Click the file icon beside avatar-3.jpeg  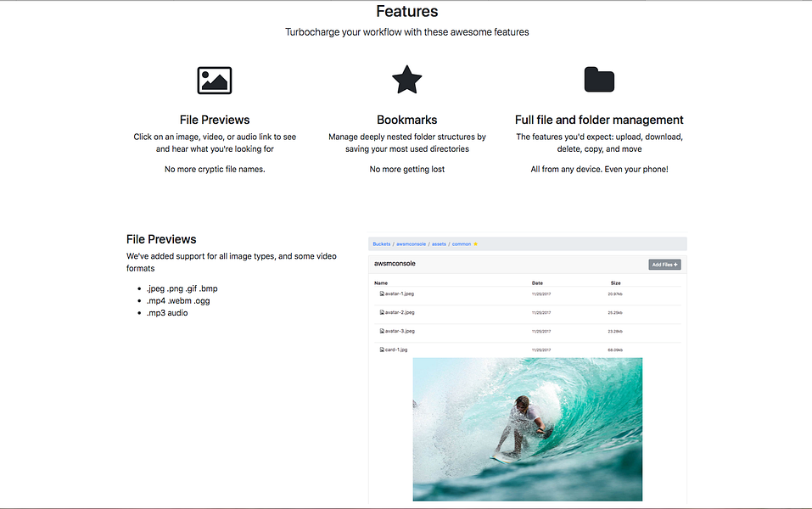pyautogui.click(x=382, y=331)
